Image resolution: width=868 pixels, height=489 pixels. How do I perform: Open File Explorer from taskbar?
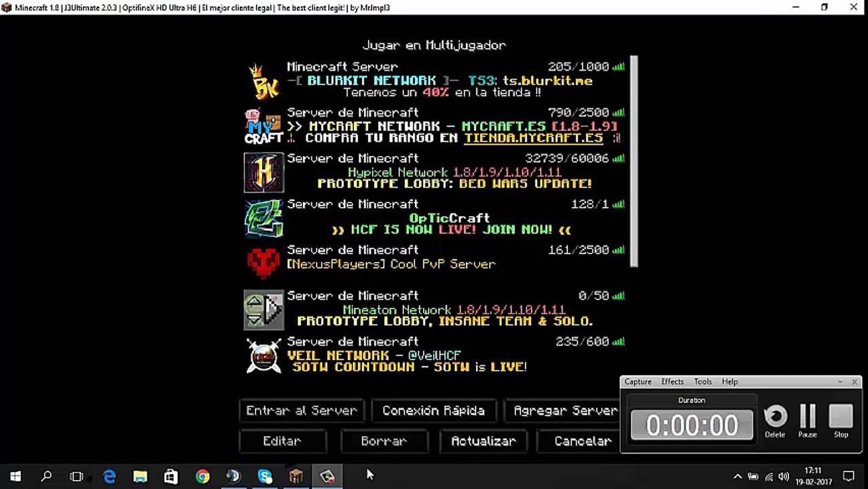140,476
